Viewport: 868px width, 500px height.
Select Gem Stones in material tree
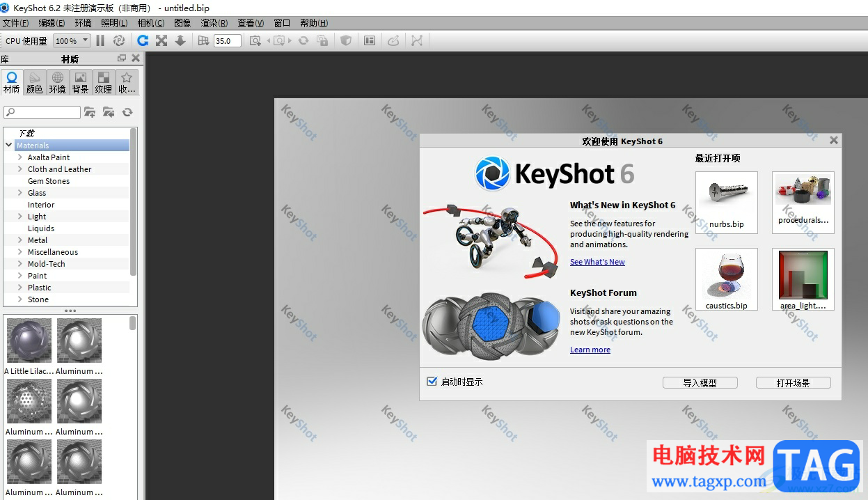coord(49,181)
